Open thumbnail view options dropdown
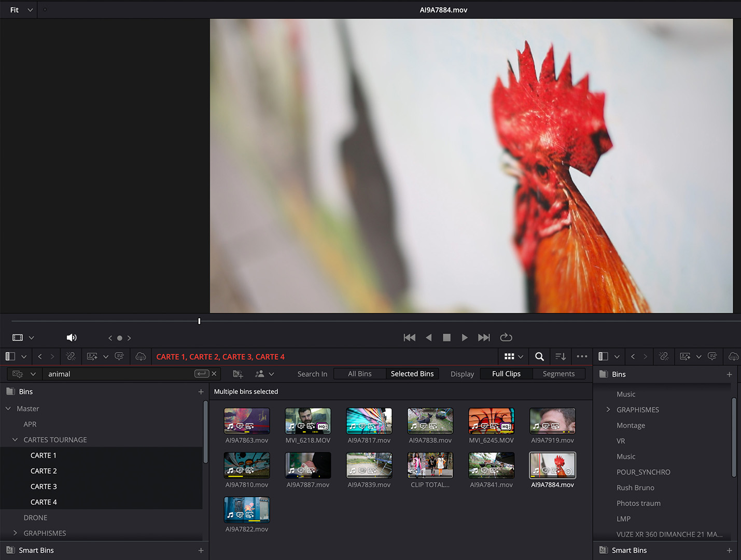Viewport: 741px width, 560px height. [x=514, y=357]
